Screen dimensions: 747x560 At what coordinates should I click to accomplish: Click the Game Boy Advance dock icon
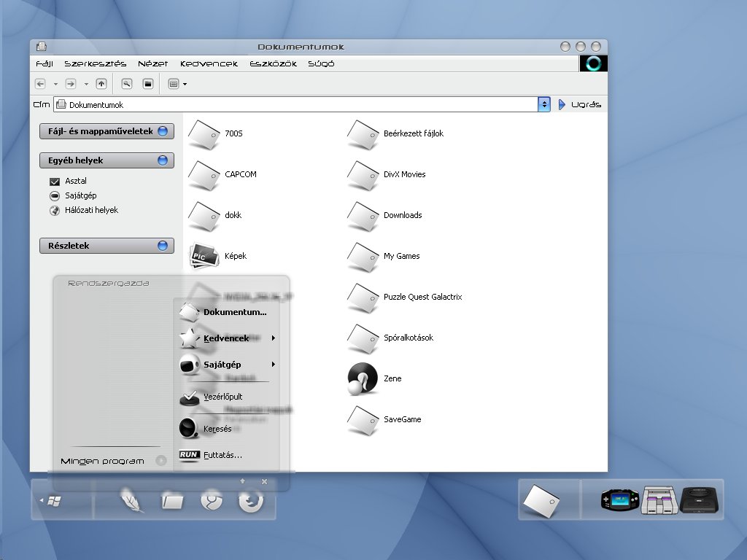(619, 499)
